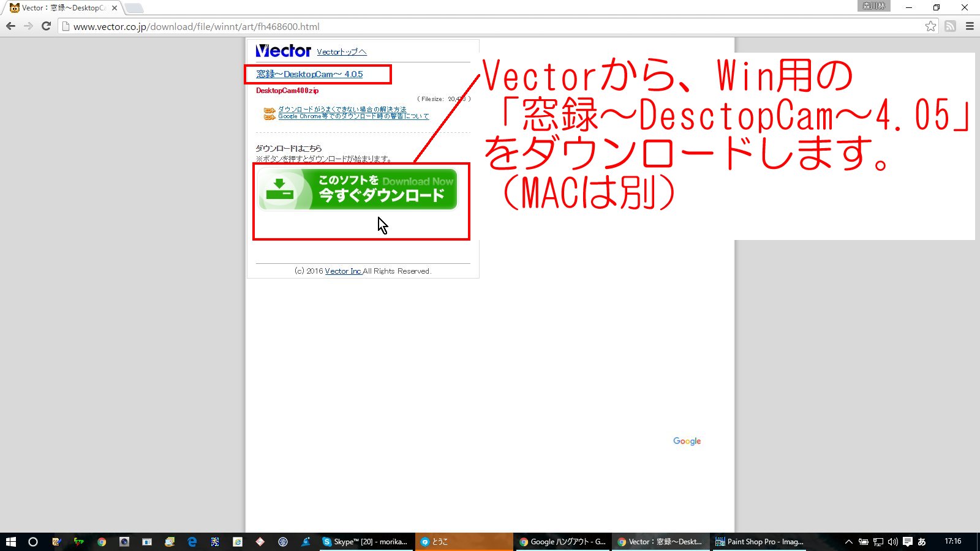Open the network connection tray icon
Screen dimensions: 980x551
tap(878, 542)
